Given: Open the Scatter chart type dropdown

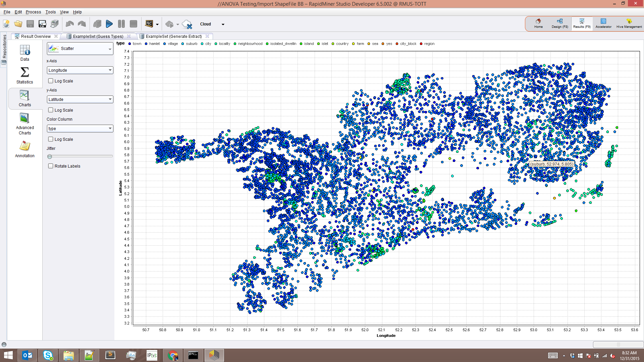Looking at the screenshot, I should tap(80, 49).
